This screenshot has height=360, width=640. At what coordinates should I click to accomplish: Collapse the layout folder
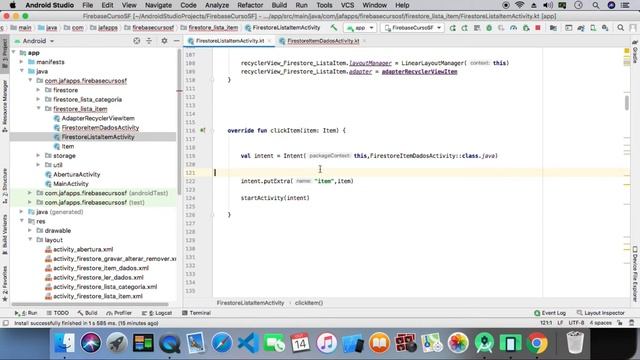tap(30, 240)
